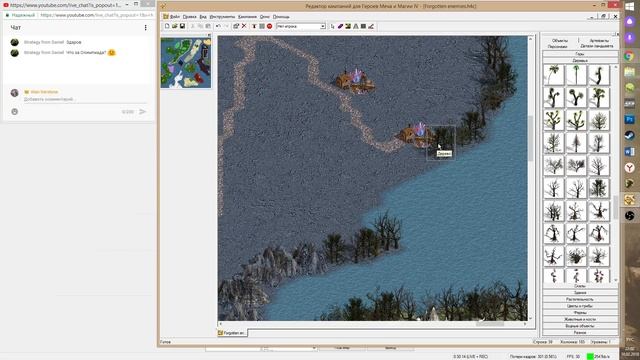
Task: Open the Инструменты menu
Action: coord(222,17)
